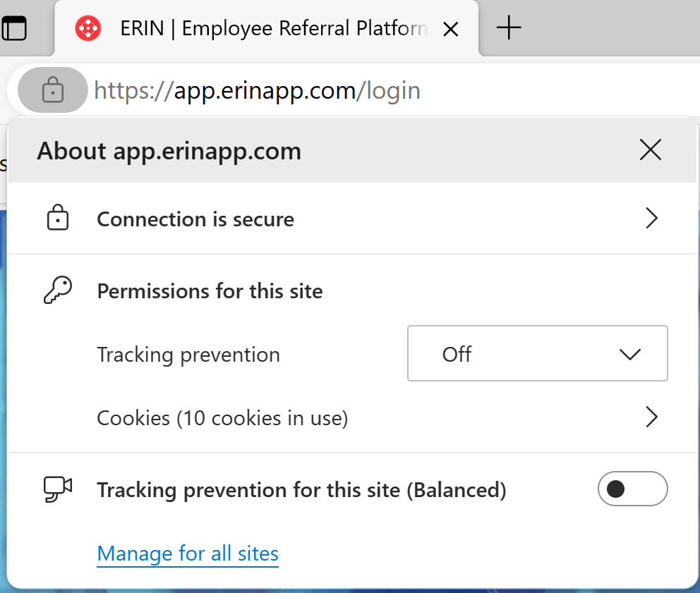Expand the Connection is secure details

coord(651,218)
